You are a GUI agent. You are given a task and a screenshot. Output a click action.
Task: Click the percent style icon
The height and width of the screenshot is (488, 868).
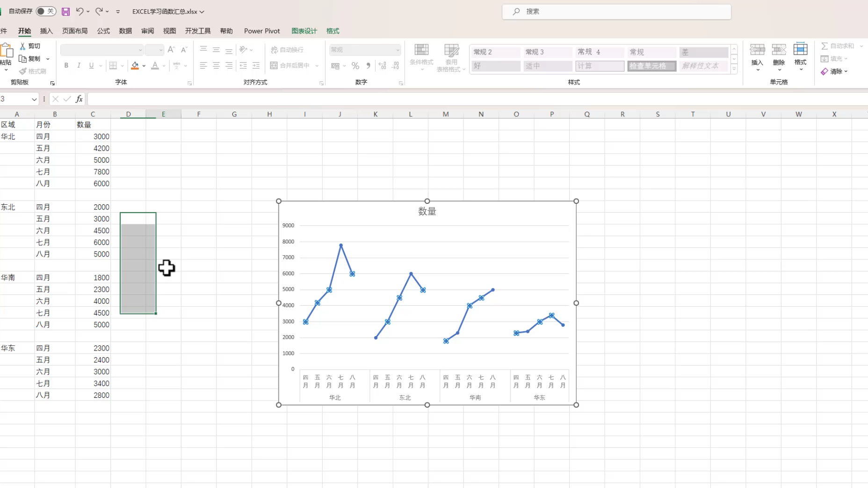point(355,66)
